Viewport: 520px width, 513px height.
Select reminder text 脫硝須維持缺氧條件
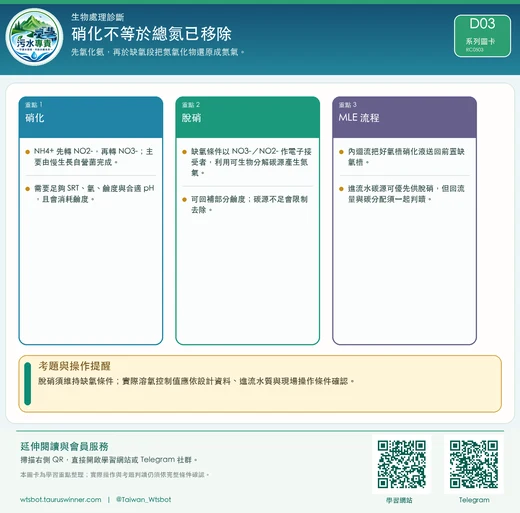coord(196,381)
